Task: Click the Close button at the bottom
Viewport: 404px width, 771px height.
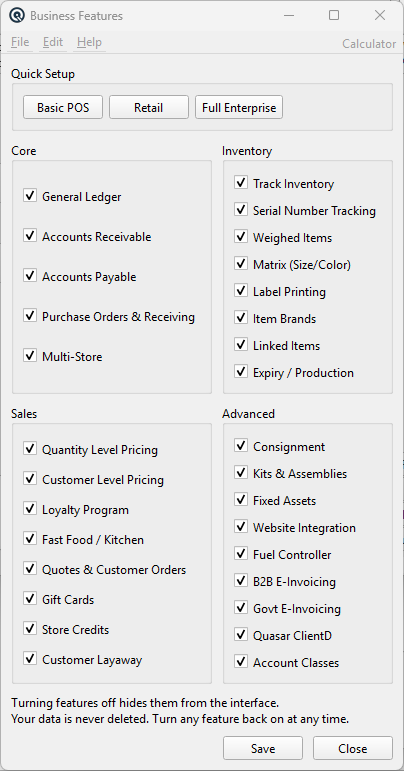Action: 353,748
